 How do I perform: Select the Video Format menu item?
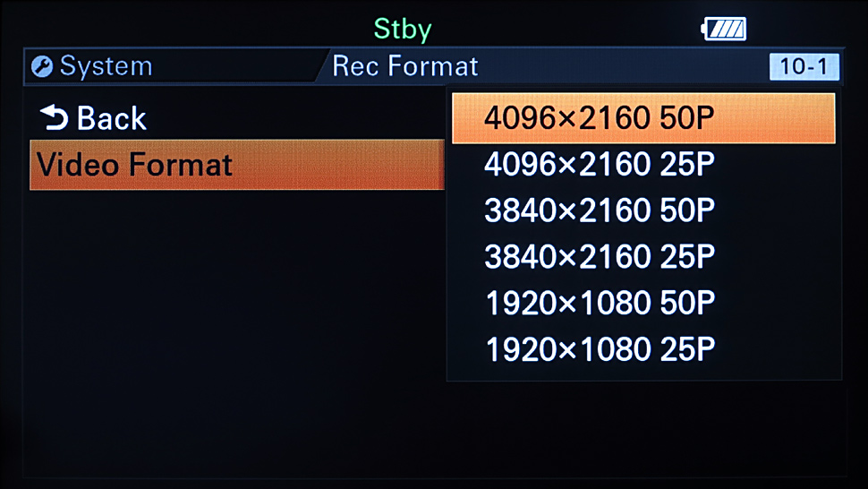click(237, 165)
